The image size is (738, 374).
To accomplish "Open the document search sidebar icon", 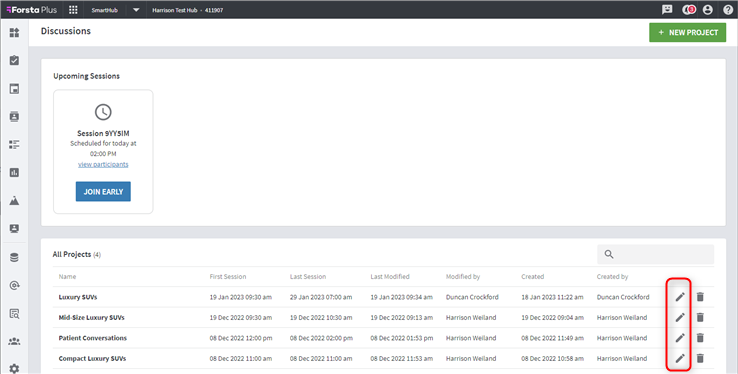I will click(x=15, y=314).
